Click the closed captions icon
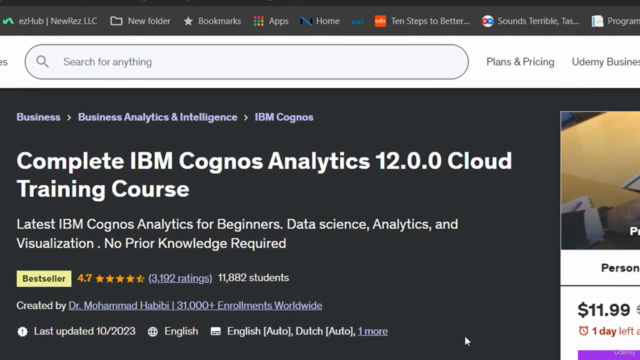 (x=216, y=331)
